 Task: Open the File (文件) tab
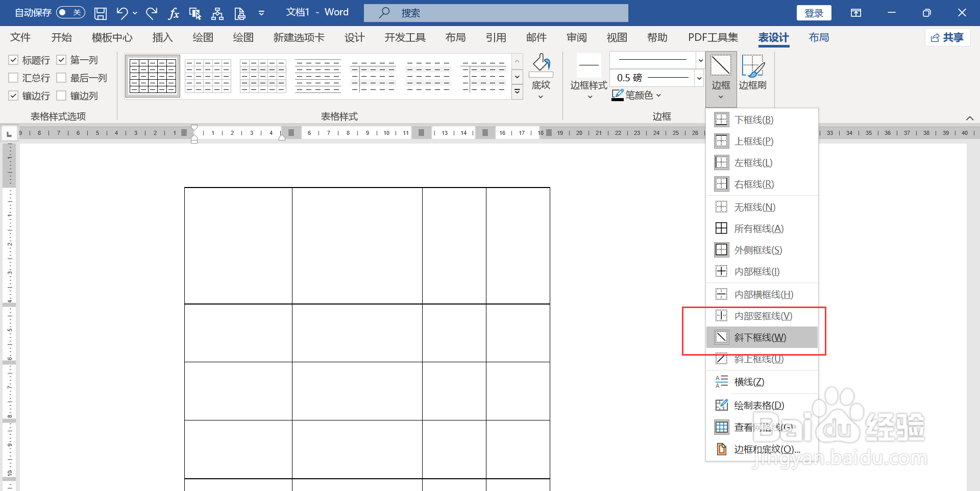pyautogui.click(x=20, y=37)
